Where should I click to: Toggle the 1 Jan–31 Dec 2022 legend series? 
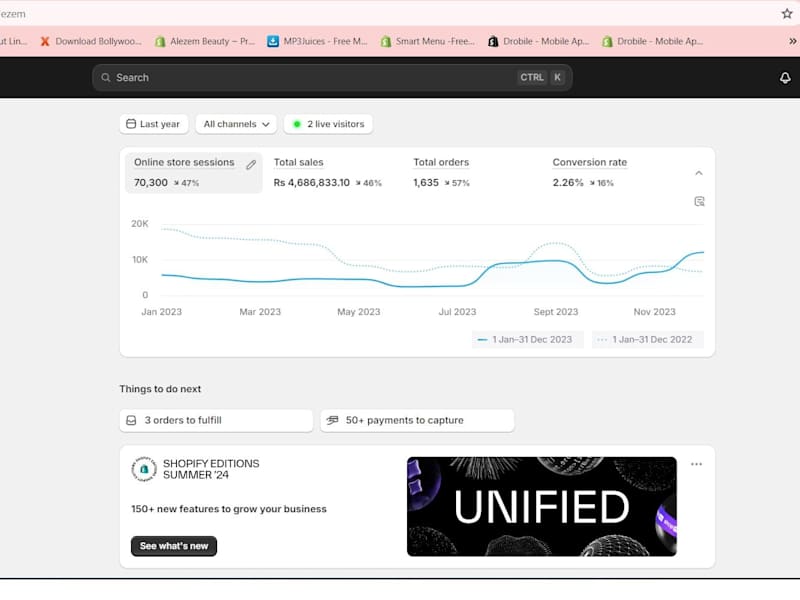tap(647, 339)
